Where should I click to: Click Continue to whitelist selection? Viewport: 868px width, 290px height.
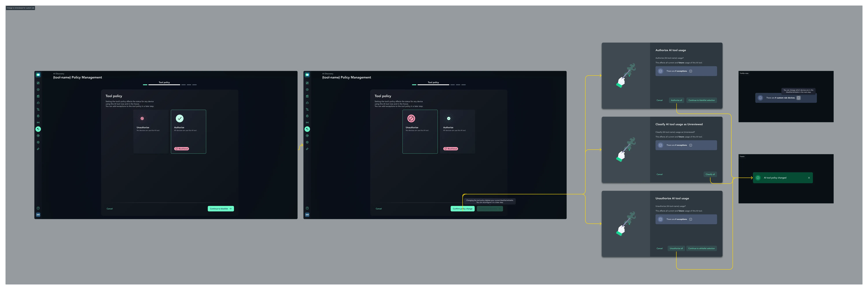point(701,249)
